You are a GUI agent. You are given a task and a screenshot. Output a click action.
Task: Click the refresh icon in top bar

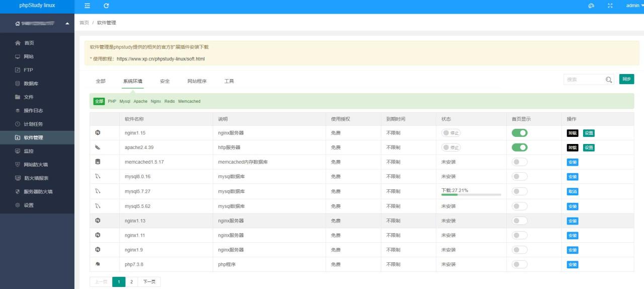(106, 6)
